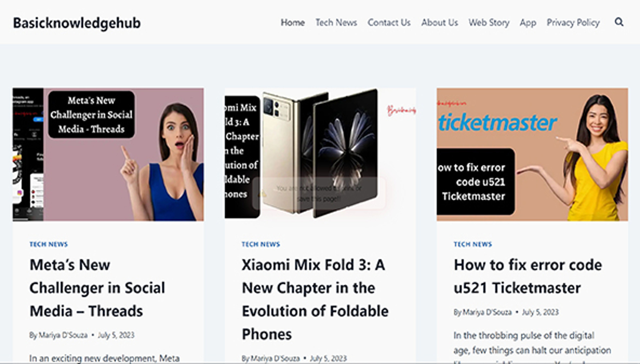The width and height of the screenshot is (640, 364).
Task: Go to Tech News in navigation
Action: point(336,23)
